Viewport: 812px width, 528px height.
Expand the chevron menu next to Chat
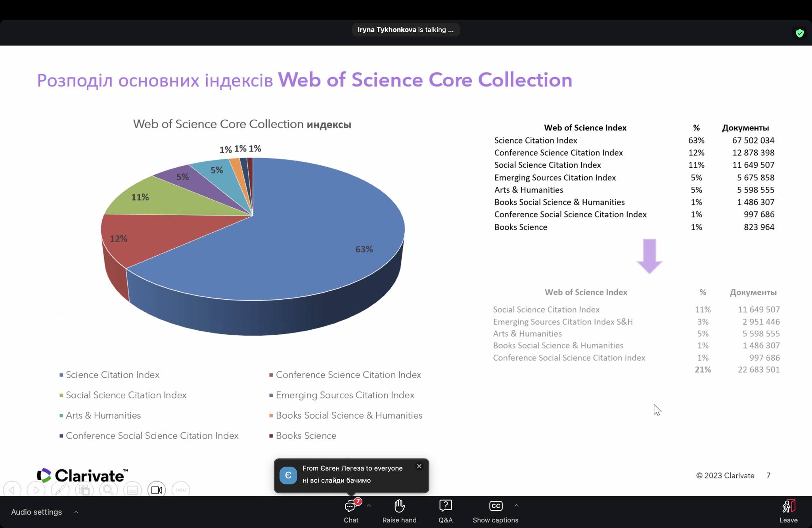369,506
